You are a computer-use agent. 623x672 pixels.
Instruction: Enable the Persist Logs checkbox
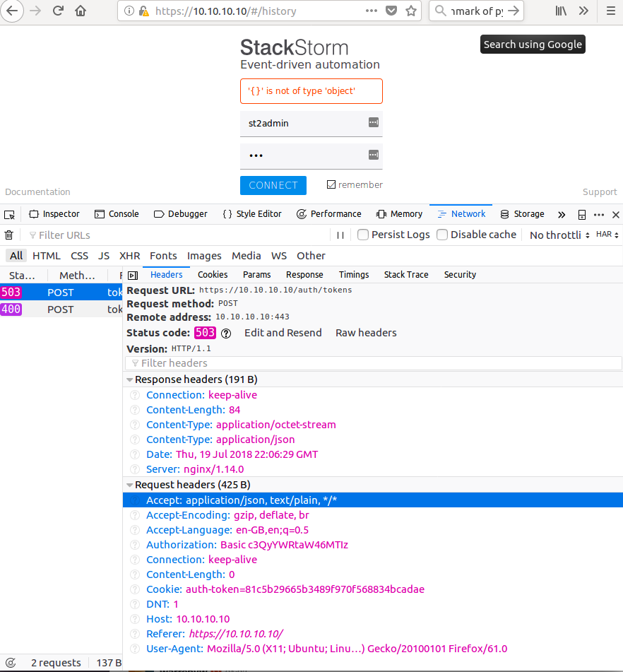click(x=362, y=235)
